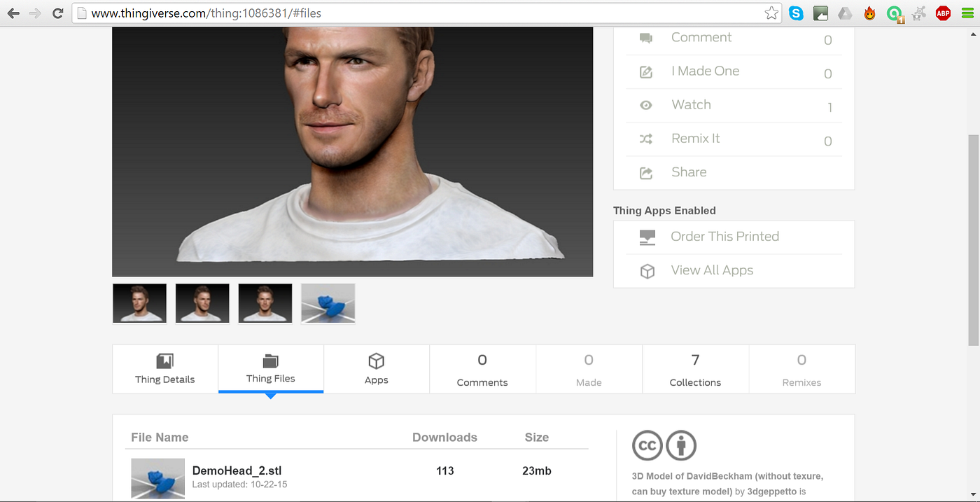Click the File Name column header
Viewport: 980px width, 502px height.
[160, 438]
